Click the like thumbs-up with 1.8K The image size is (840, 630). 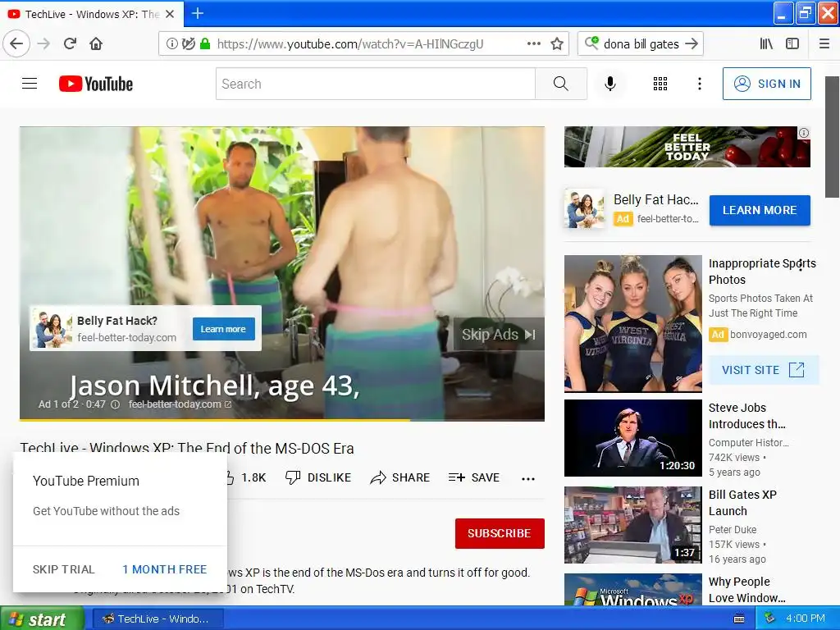click(x=244, y=477)
